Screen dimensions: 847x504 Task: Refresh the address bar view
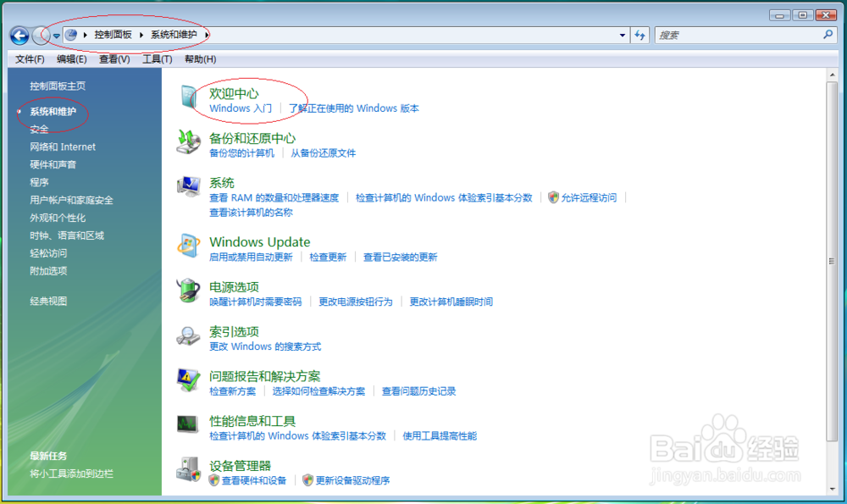tap(640, 35)
